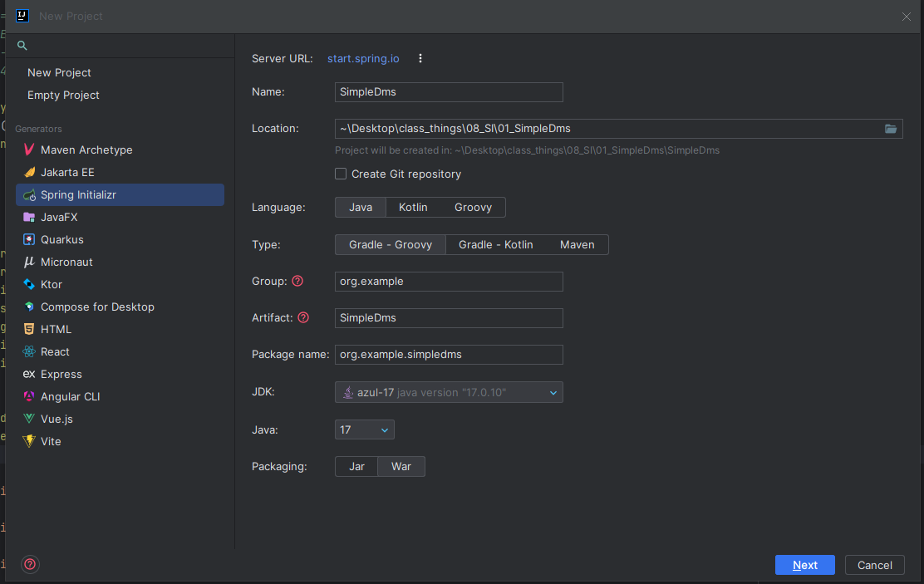The width and height of the screenshot is (924, 584).
Task: Select Maven Archetype generator entry
Action: click(x=120, y=150)
